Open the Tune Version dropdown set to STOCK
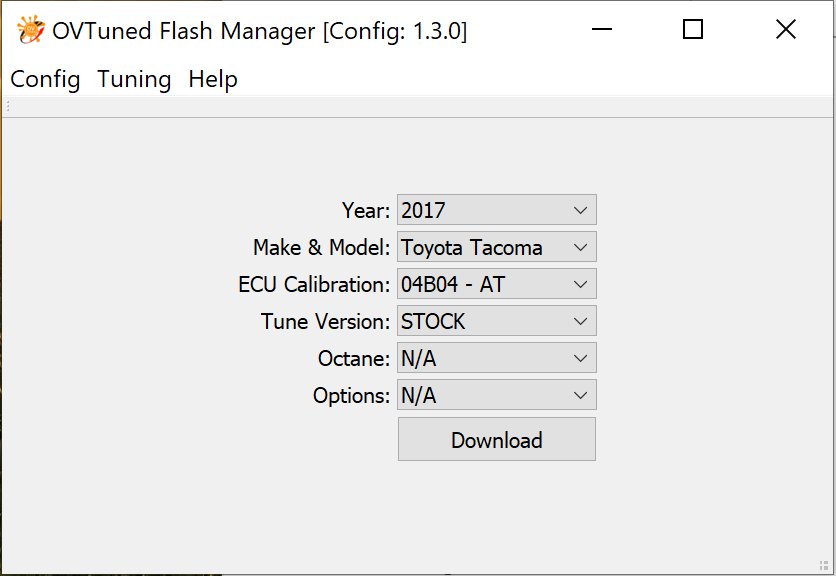Viewport: 836px width, 576px height. (496, 321)
